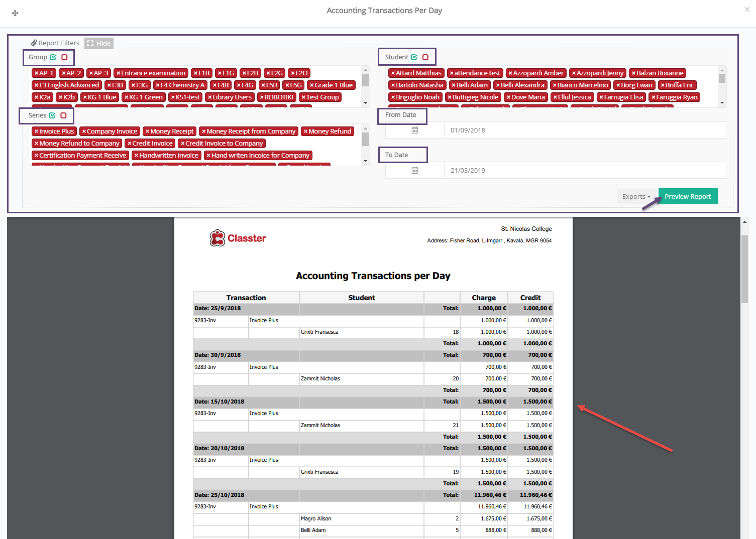
Task: Click the Charge column header
Action: 484,298
